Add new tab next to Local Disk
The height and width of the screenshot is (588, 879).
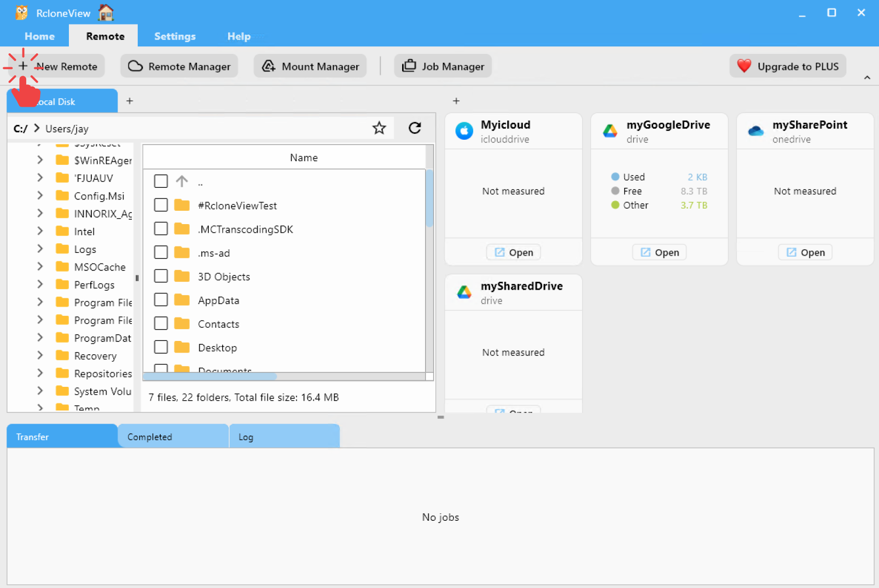click(x=130, y=101)
